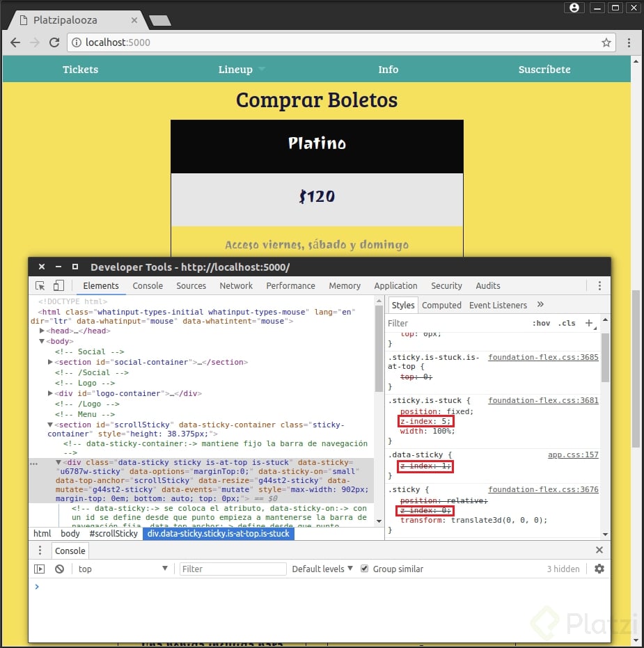Viewport: 644px width, 648px height.
Task: Expand the social-container section node
Action: point(50,362)
